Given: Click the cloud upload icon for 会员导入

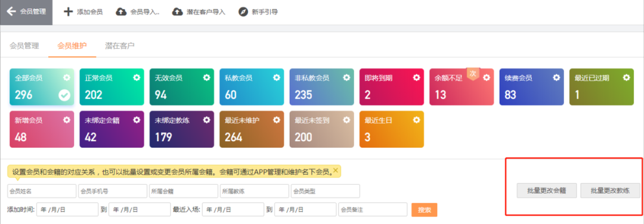Looking at the screenshot, I should (121, 12).
